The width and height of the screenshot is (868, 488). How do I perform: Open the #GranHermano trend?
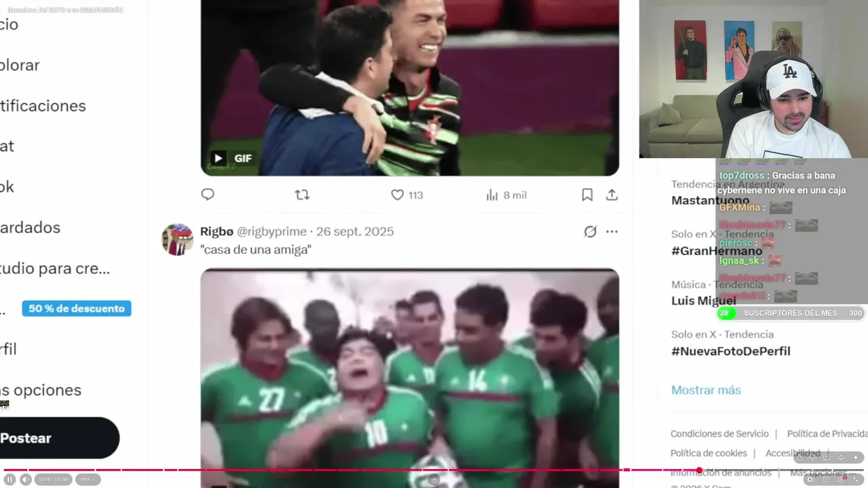717,251
